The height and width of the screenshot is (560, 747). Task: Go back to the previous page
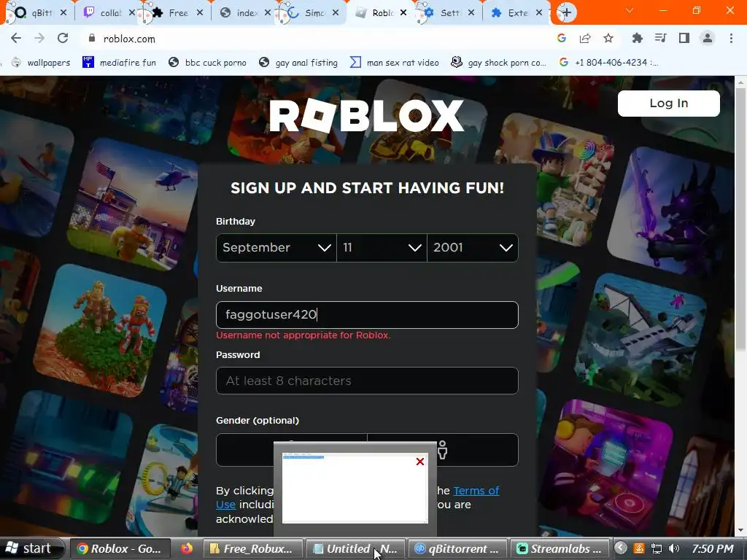16,39
